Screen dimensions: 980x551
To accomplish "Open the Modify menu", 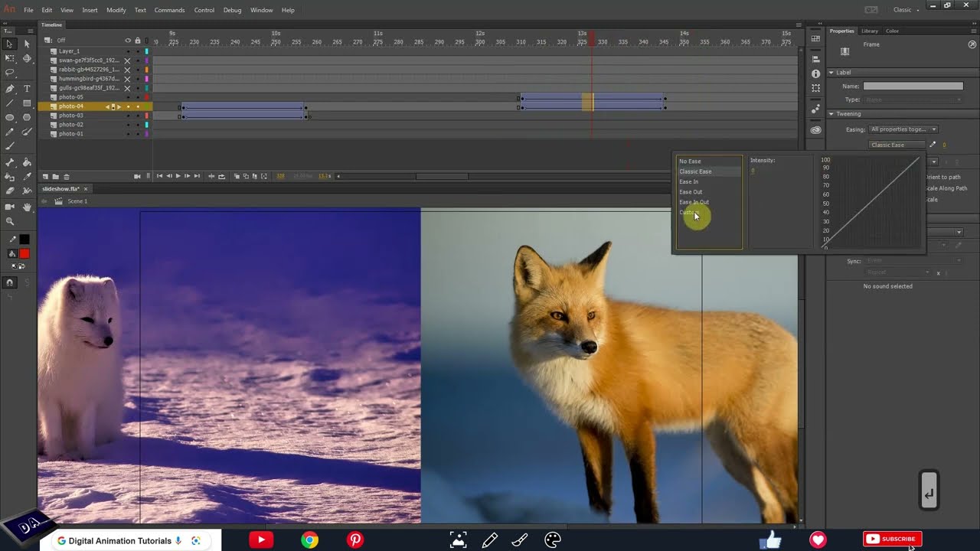I will point(116,10).
